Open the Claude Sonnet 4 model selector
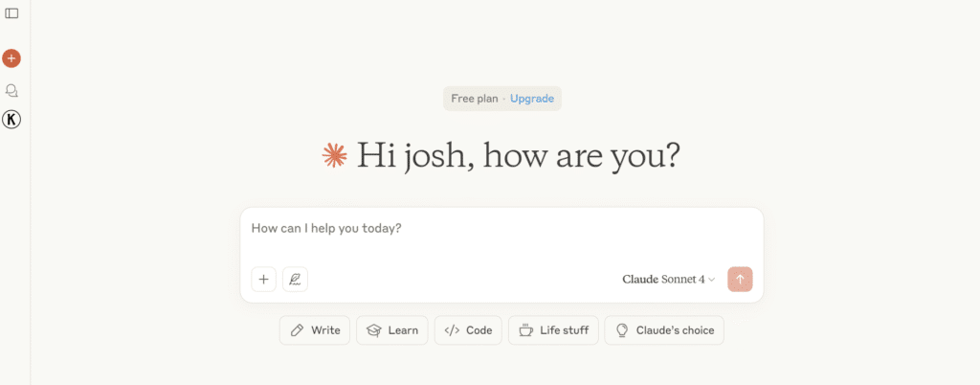This screenshot has height=385, width=980. [669, 280]
